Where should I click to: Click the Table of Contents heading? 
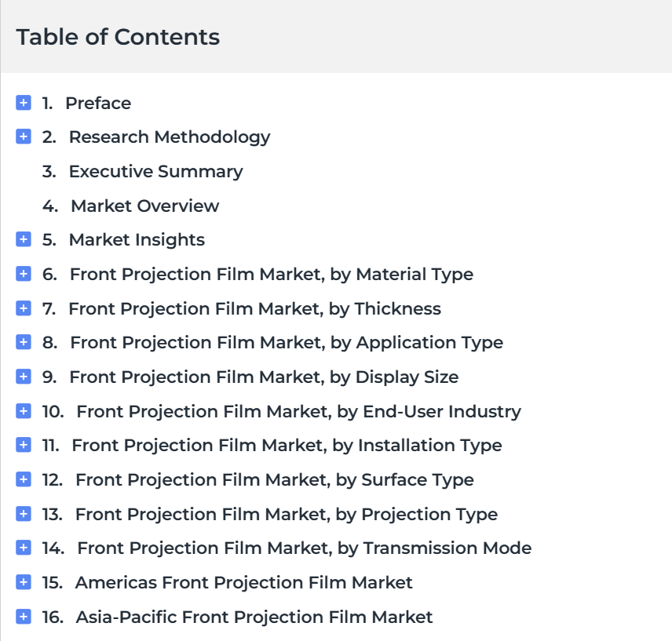point(118,37)
